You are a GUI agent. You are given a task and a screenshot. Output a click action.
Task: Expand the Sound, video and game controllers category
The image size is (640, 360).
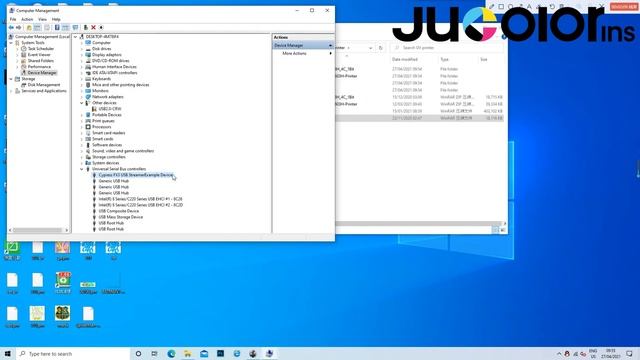point(82,151)
